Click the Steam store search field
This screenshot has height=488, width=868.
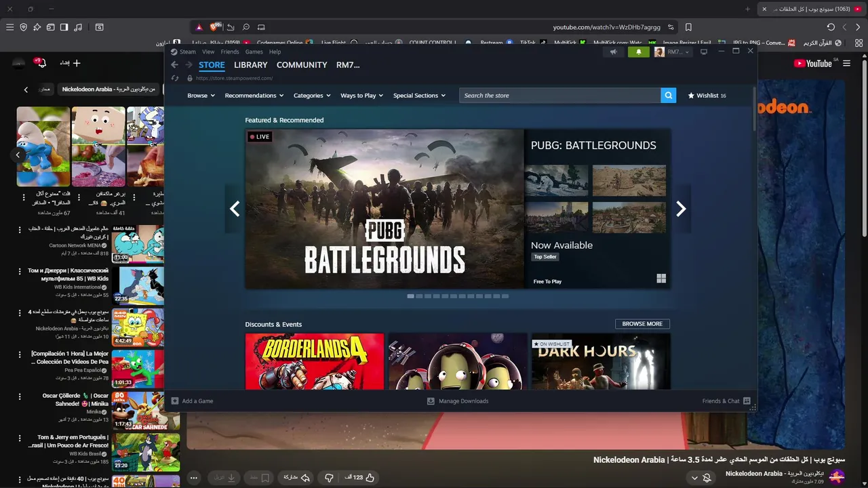[559, 96]
